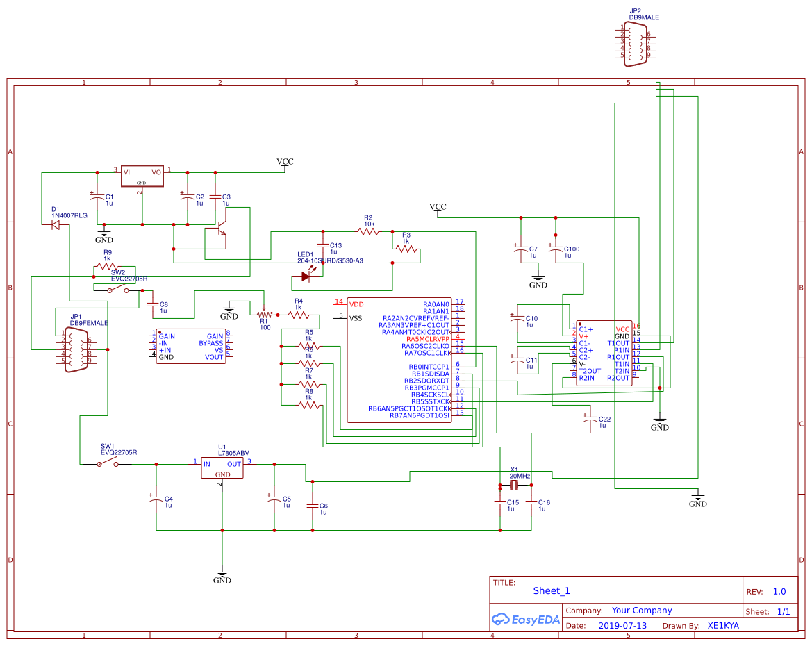812x646 pixels.
Task: Click the R1 100 potentiometer symbol
Action: [264, 314]
